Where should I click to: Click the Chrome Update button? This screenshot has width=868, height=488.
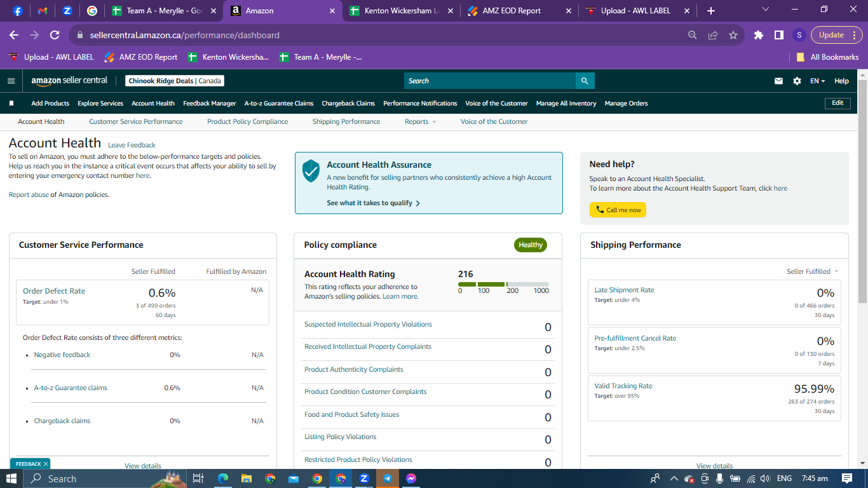click(831, 35)
